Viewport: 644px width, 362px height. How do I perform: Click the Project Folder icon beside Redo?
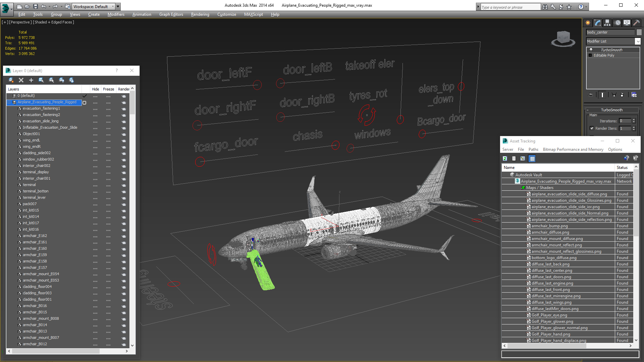point(68,6)
